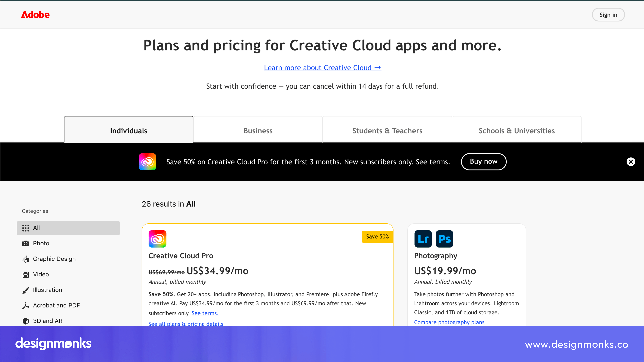The image size is (644, 362).
Task: Click the Lightroom icon on the Photography card
Action: click(423, 239)
